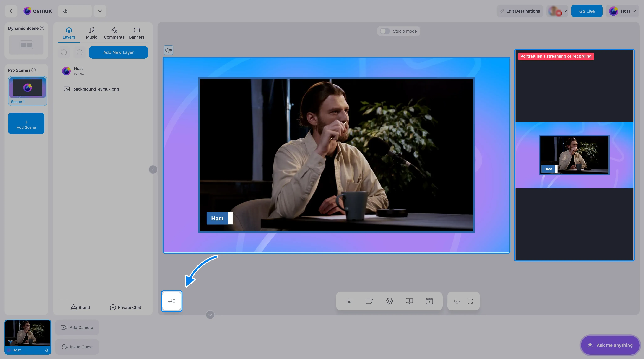Click the Add Scene button
The width and height of the screenshot is (644, 359).
click(26, 123)
